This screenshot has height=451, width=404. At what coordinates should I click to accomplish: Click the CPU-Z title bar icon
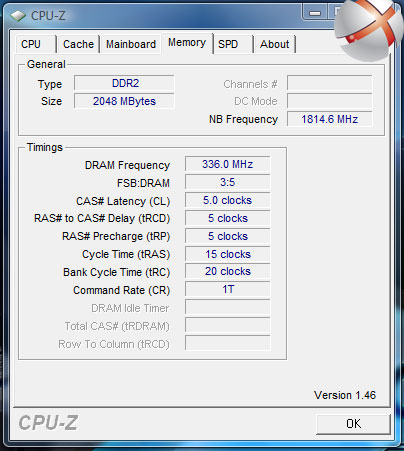pyautogui.click(x=18, y=15)
